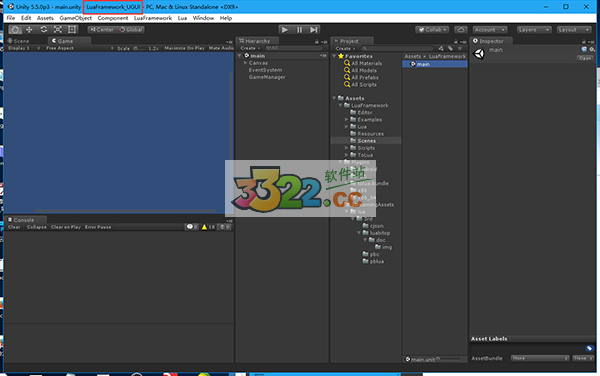Open the Hierarchy Create dropdown
600x376 pixels.
click(x=250, y=48)
